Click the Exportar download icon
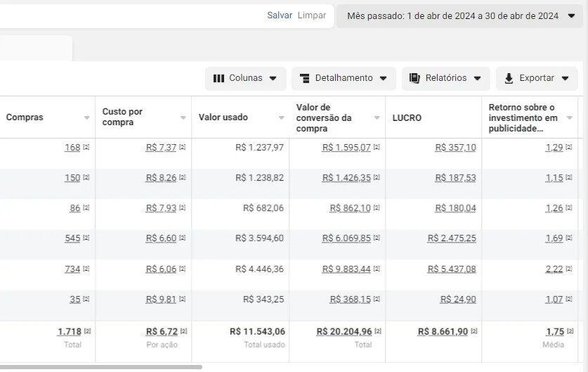Image resolution: width=588 pixels, height=372 pixels. coord(509,79)
